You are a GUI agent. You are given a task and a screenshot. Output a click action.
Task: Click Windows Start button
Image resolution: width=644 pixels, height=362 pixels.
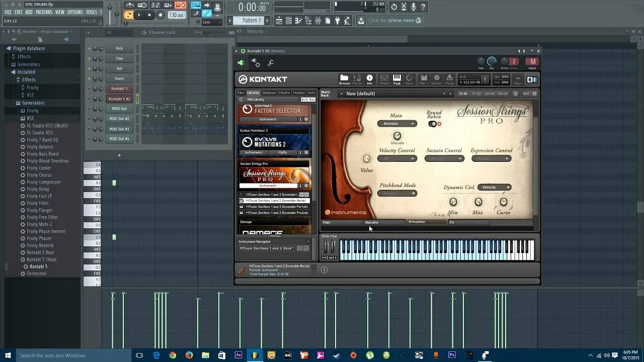tap(8, 355)
